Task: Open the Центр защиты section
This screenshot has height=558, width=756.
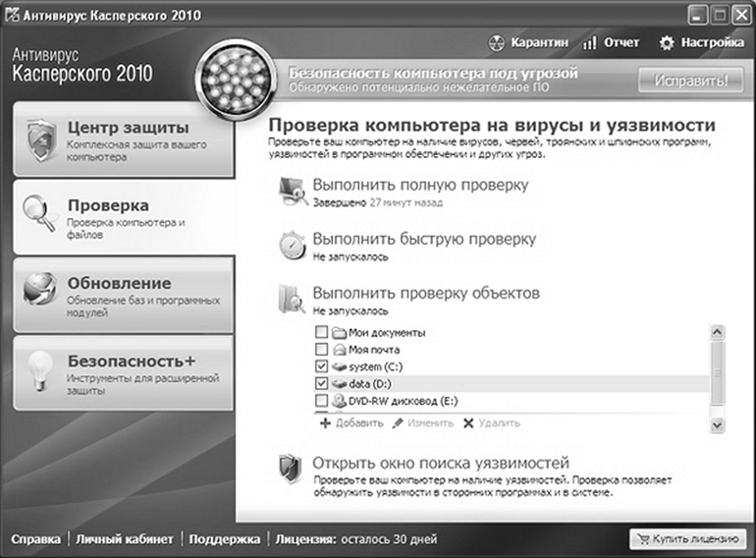Action: point(124,139)
